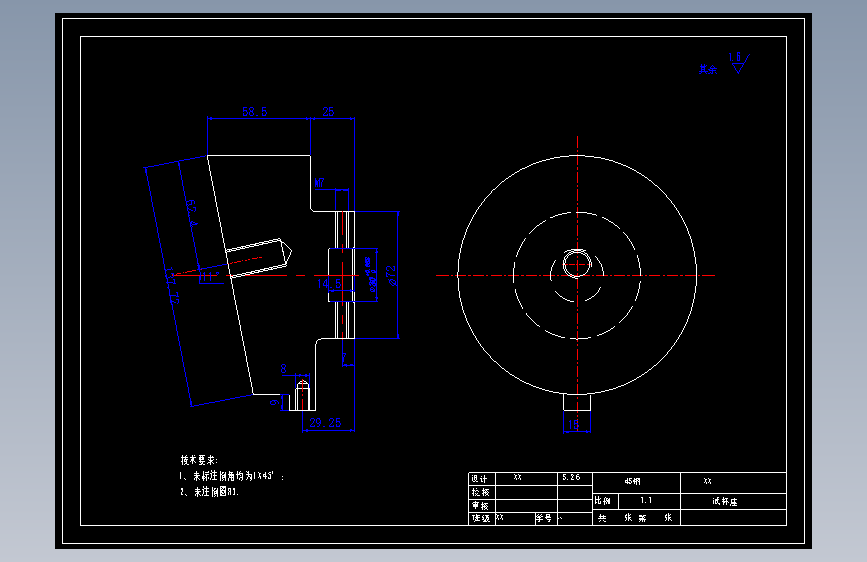Select the 14.5 dimension text
Screen dimensions: 867x562
tap(329, 284)
